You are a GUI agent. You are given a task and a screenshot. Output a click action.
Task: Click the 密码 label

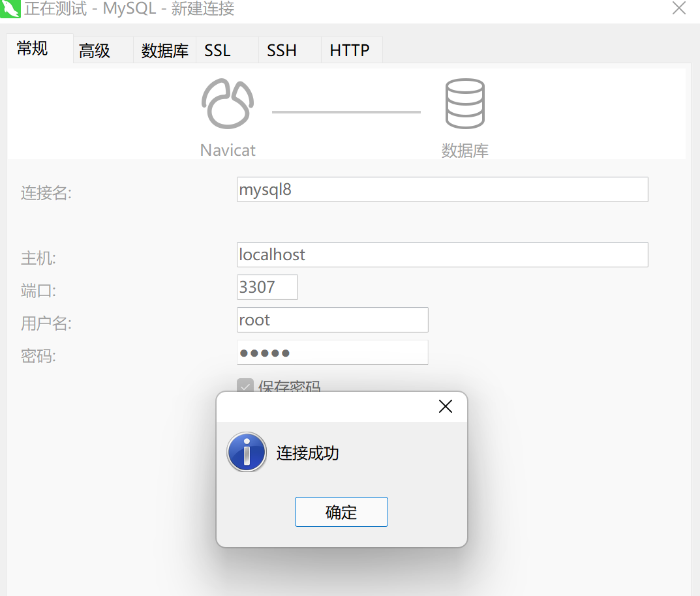(x=38, y=356)
